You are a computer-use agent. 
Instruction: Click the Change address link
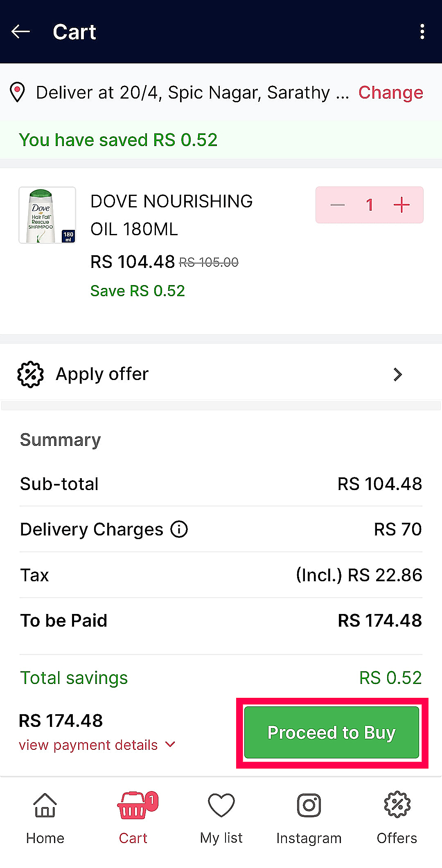390,92
